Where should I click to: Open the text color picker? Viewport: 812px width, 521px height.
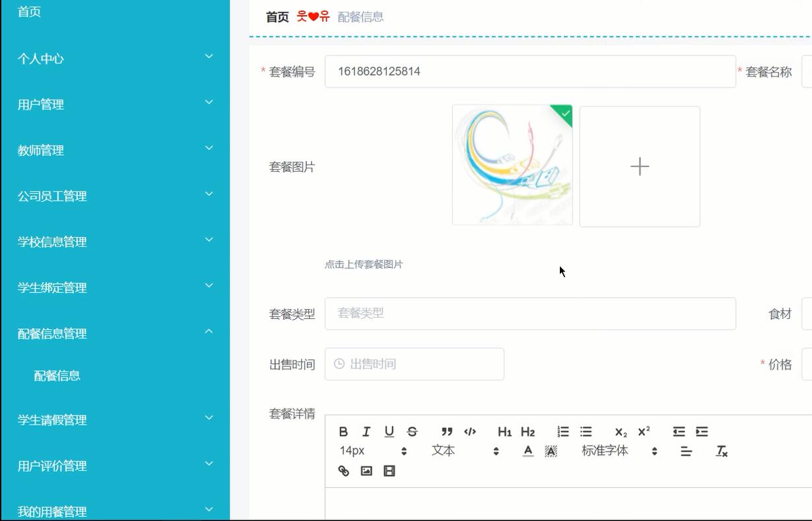click(x=528, y=451)
